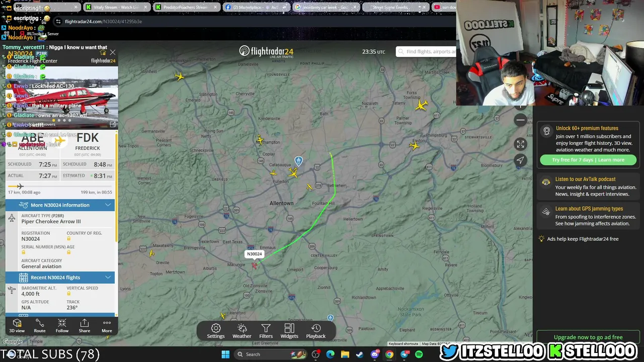The width and height of the screenshot is (644, 362).
Task: Center map on my location
Action: [x=521, y=160]
